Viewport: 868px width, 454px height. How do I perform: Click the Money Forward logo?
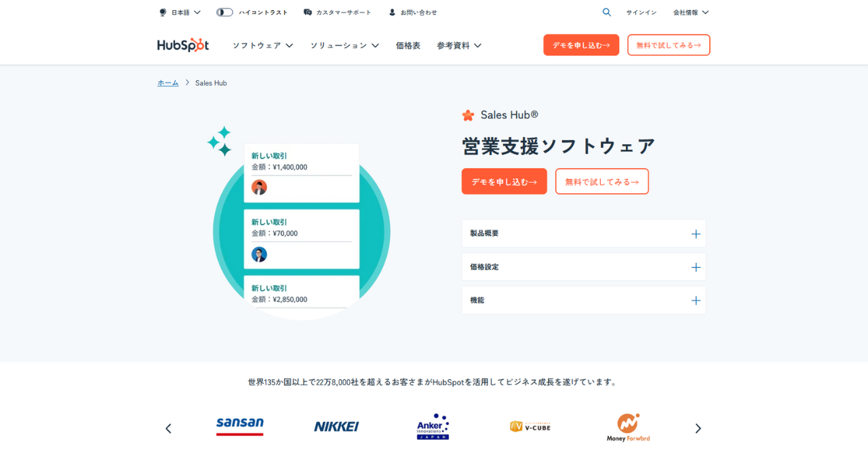coord(628,428)
